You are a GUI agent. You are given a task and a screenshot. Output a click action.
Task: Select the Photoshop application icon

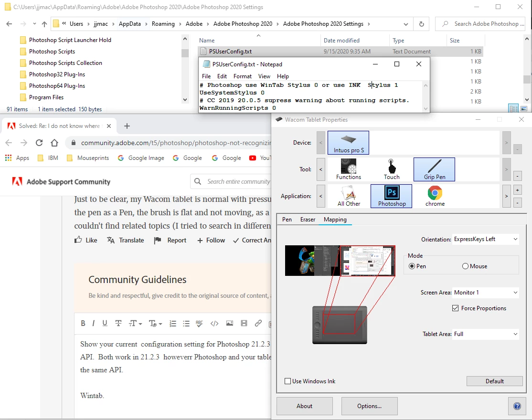(x=392, y=196)
